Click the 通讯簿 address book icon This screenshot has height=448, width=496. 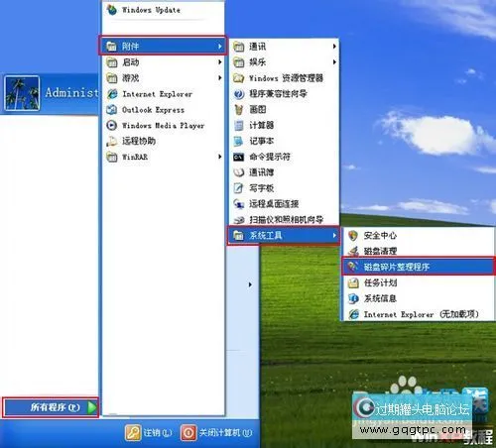tap(239, 172)
